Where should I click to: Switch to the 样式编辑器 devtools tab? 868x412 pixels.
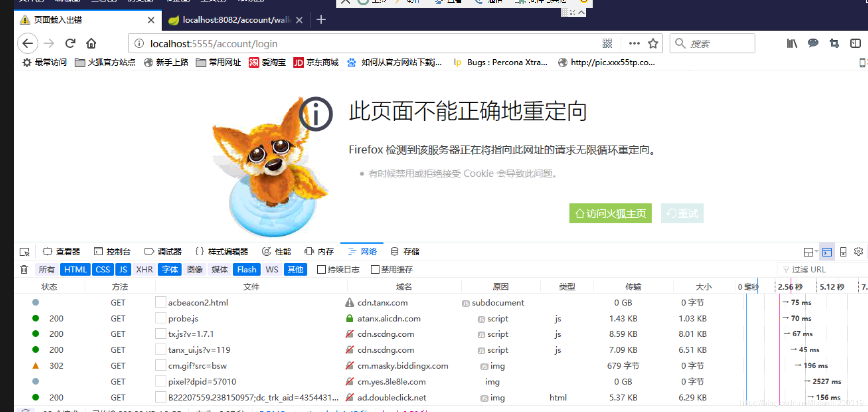click(x=222, y=252)
